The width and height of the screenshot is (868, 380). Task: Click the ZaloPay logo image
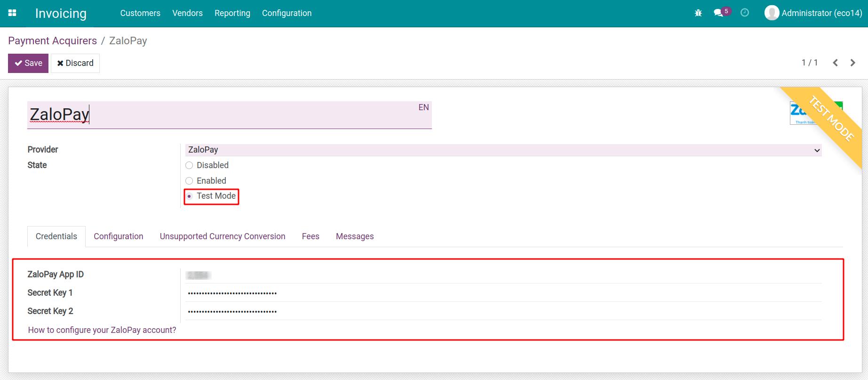[x=816, y=113]
